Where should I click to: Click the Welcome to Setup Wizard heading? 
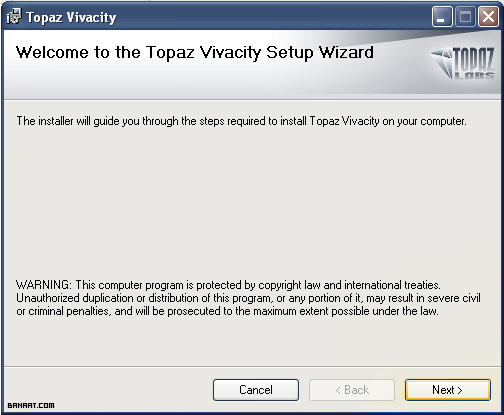[x=195, y=53]
